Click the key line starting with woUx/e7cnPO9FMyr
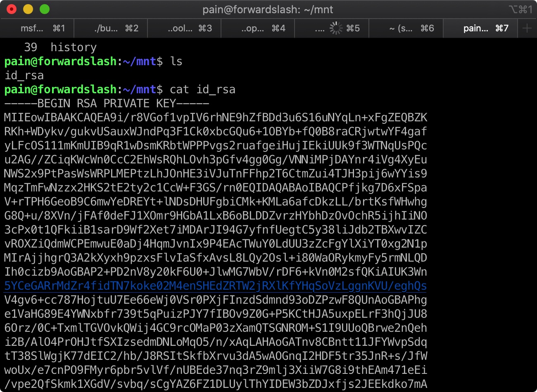The width and height of the screenshot is (537, 392). tap(216, 370)
